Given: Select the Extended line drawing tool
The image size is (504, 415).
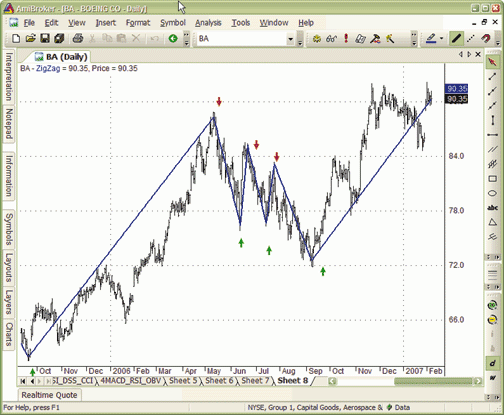Looking at the screenshot, I should click(x=492, y=106).
